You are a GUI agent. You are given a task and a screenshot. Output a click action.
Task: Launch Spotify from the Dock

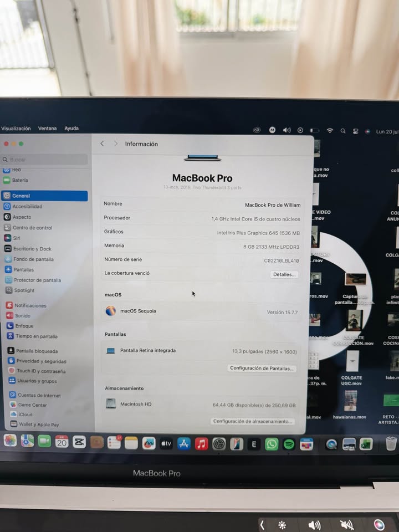click(289, 444)
